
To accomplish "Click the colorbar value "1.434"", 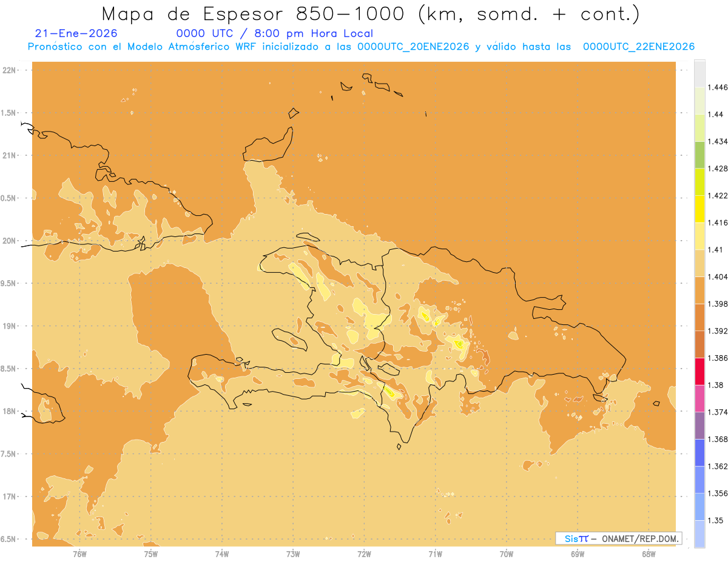I will (x=718, y=141).
